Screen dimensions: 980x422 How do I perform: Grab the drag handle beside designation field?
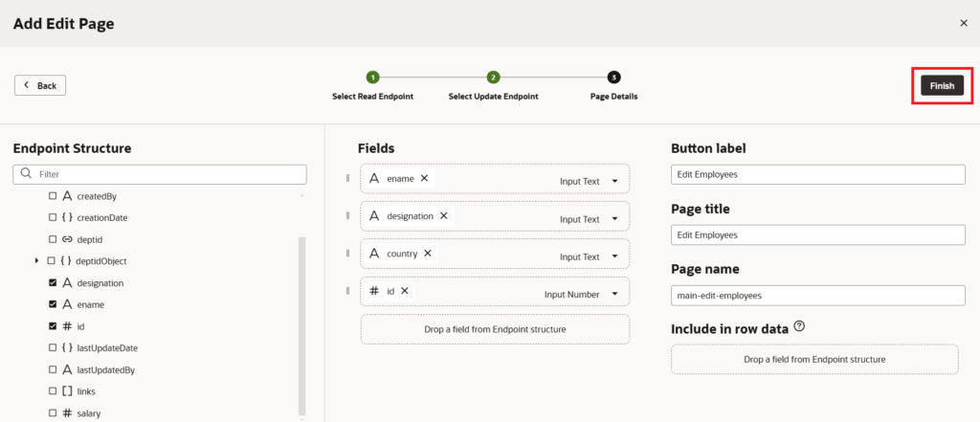(348, 215)
